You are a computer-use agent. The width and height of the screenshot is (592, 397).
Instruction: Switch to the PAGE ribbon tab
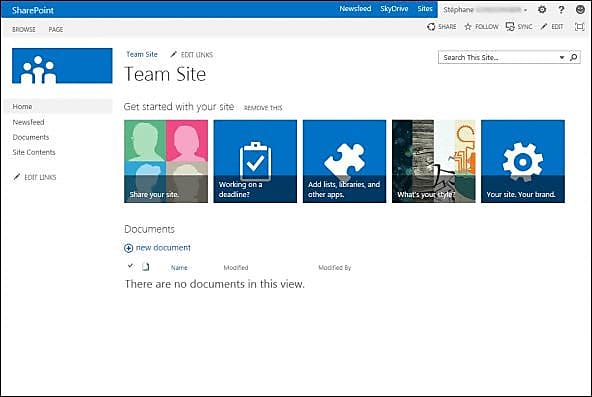tap(56, 29)
